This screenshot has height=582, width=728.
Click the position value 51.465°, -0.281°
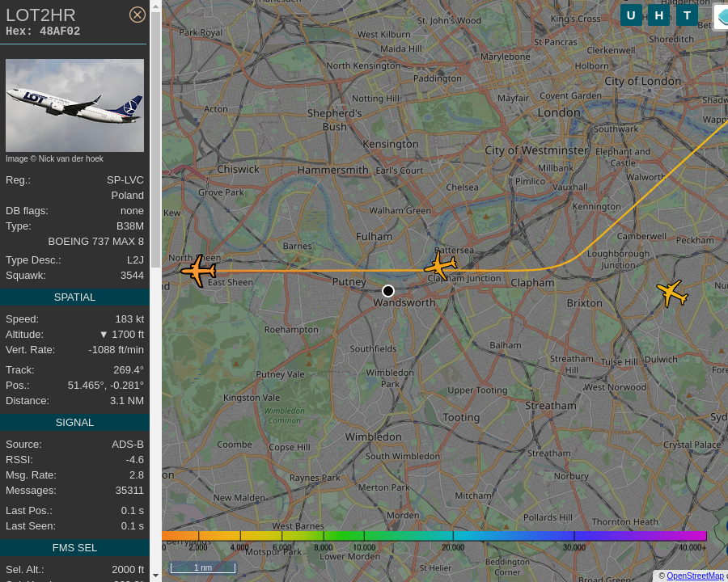pyautogui.click(x=106, y=386)
